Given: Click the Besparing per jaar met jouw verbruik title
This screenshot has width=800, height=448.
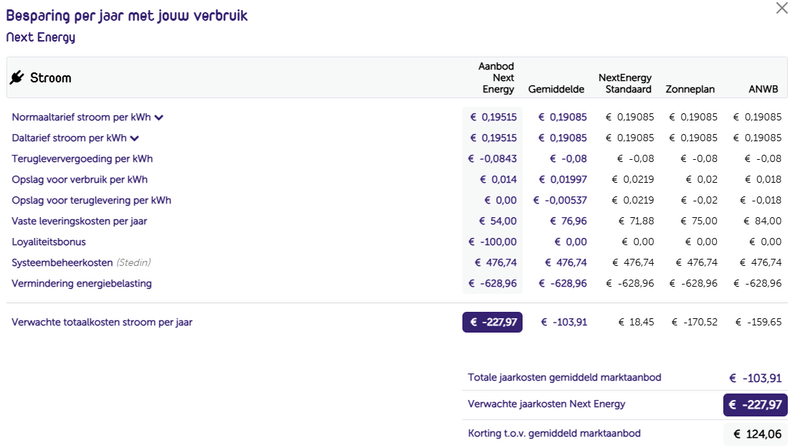Looking at the screenshot, I should (x=127, y=16).
